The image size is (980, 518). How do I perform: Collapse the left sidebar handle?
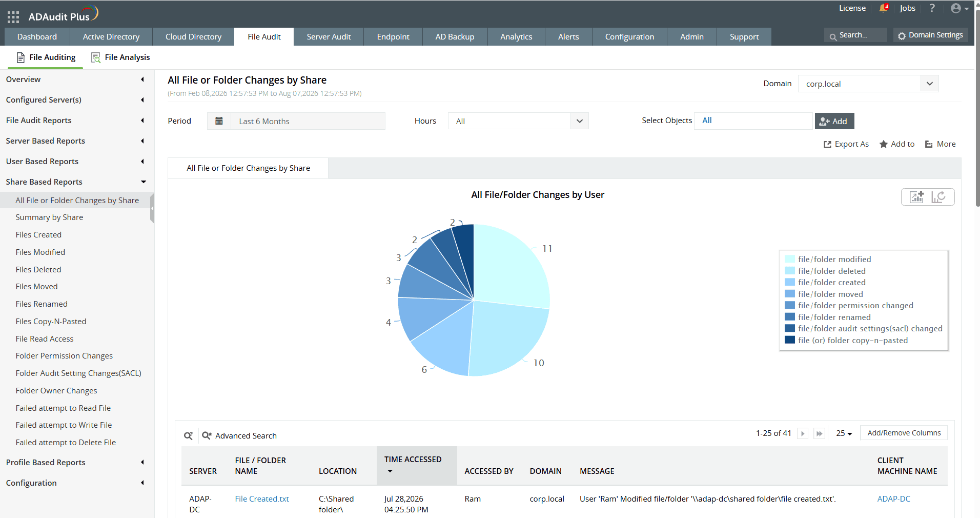[152, 208]
